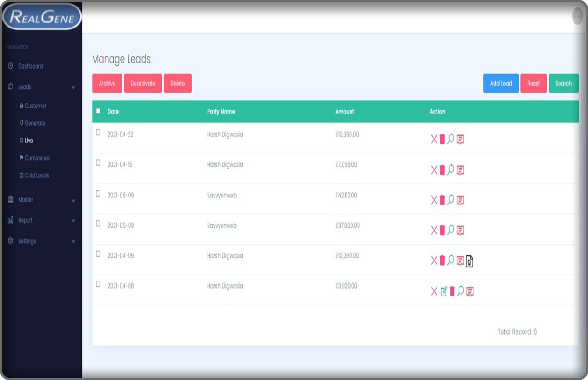Open the document icon for the 2021-04-09 lead

[x=470, y=261]
